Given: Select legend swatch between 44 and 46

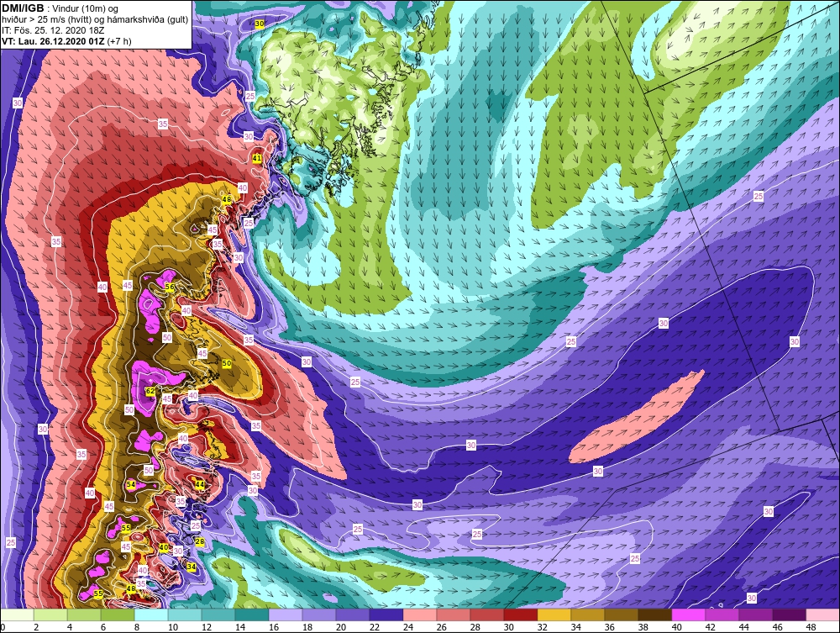Looking at the screenshot, I should pyautogui.click(x=755, y=615).
